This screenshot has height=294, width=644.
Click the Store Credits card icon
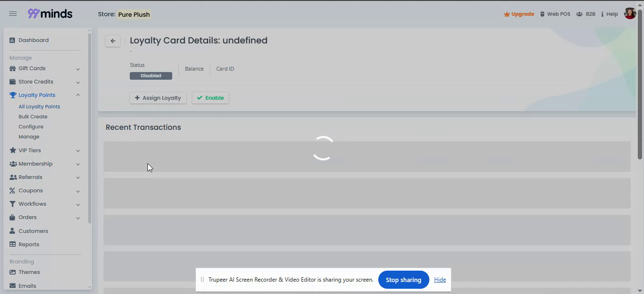[12, 82]
